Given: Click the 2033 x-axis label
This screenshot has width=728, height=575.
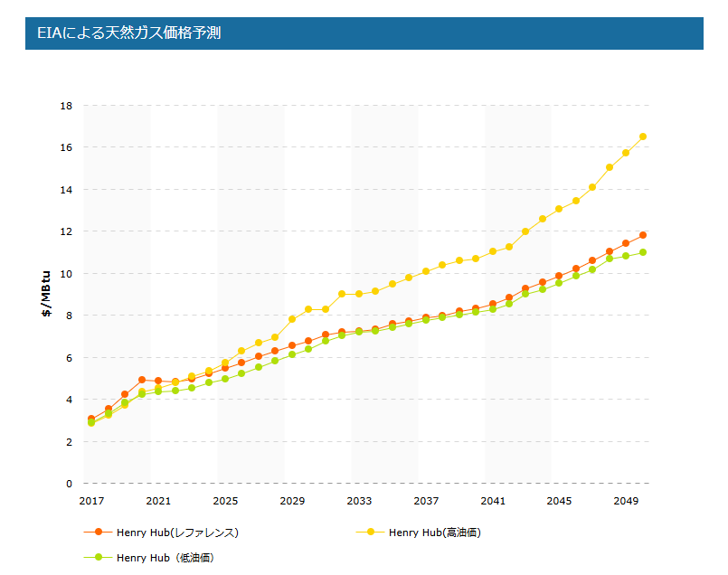Looking at the screenshot, I should [359, 501].
